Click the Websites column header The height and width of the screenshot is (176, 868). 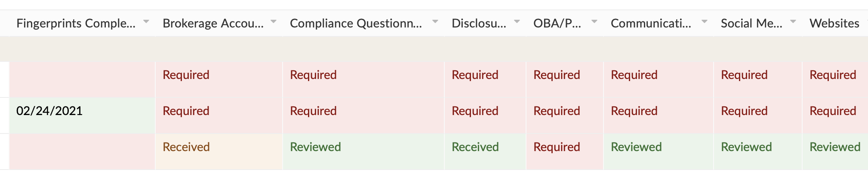[x=834, y=24]
